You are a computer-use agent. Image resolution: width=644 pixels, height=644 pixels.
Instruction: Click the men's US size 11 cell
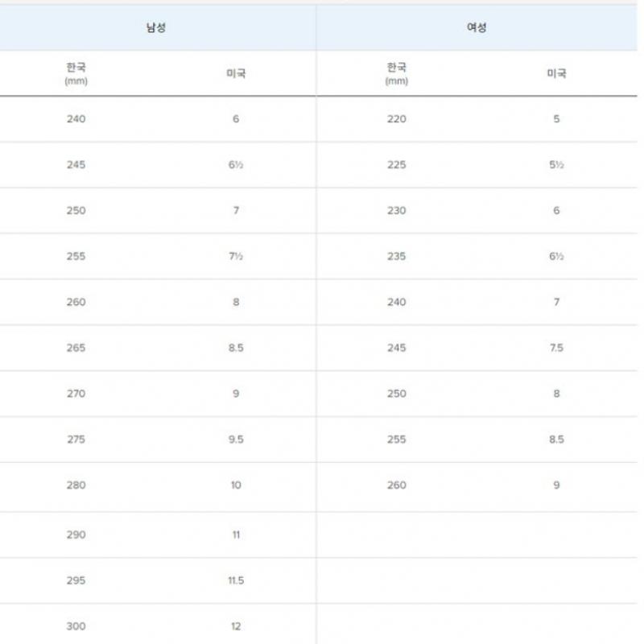coord(236,535)
